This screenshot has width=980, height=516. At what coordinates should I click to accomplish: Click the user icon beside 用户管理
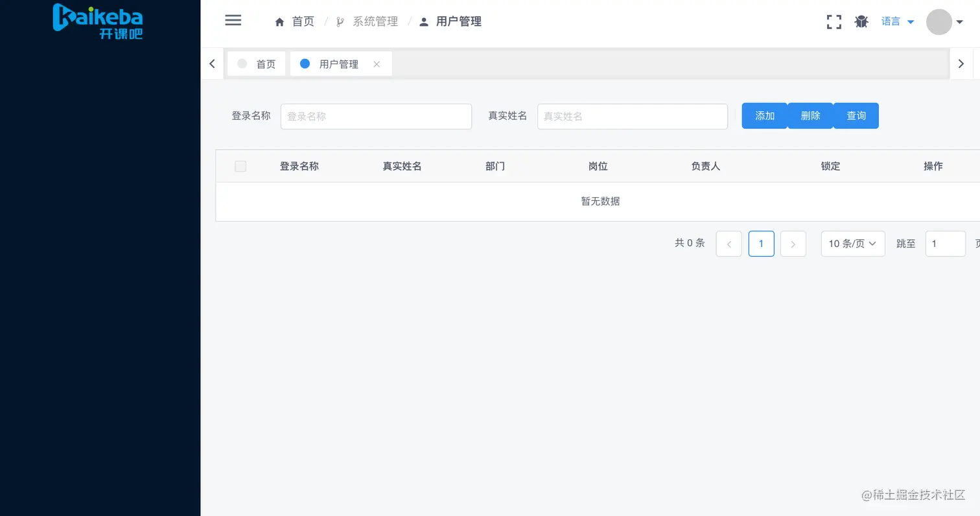(x=423, y=21)
